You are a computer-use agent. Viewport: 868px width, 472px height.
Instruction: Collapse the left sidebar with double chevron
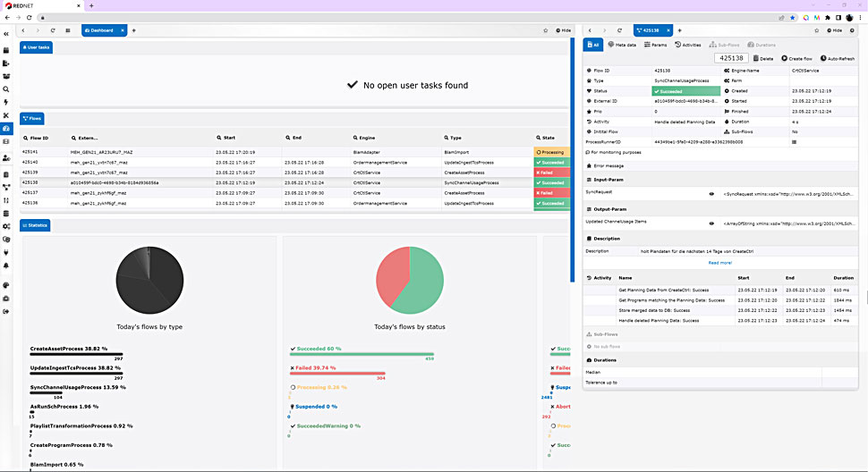pyautogui.click(x=6, y=34)
